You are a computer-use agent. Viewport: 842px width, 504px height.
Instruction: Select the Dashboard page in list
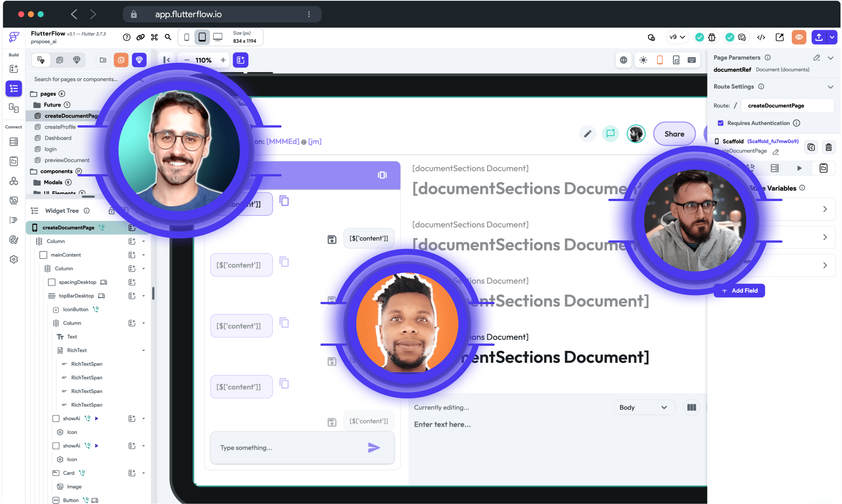coord(58,138)
